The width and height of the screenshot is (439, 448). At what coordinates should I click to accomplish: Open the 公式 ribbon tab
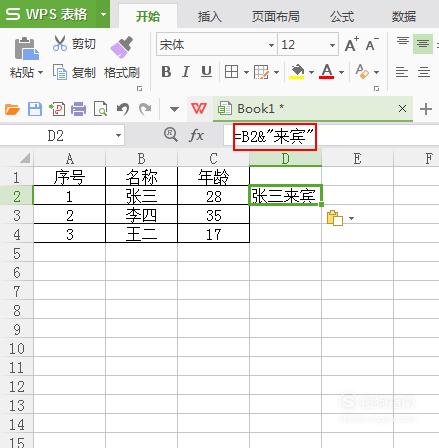pyautogui.click(x=342, y=16)
